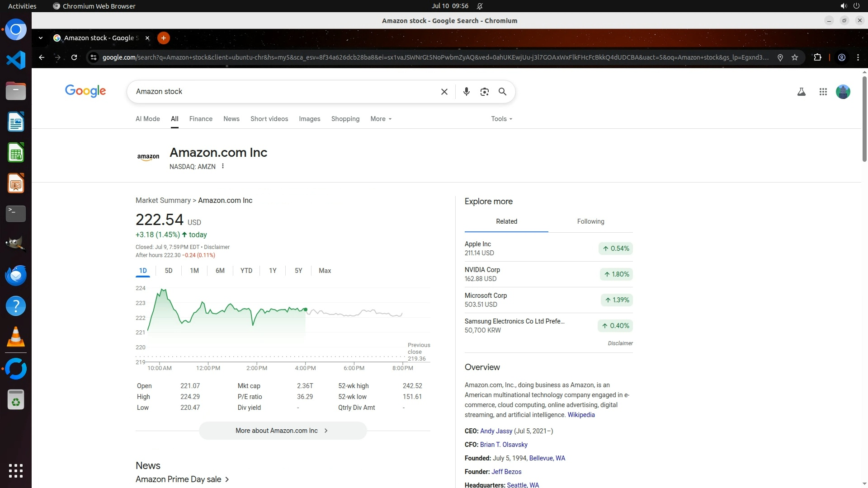Expand the More search filters dropdown
This screenshot has width=868, height=488.
click(381, 119)
